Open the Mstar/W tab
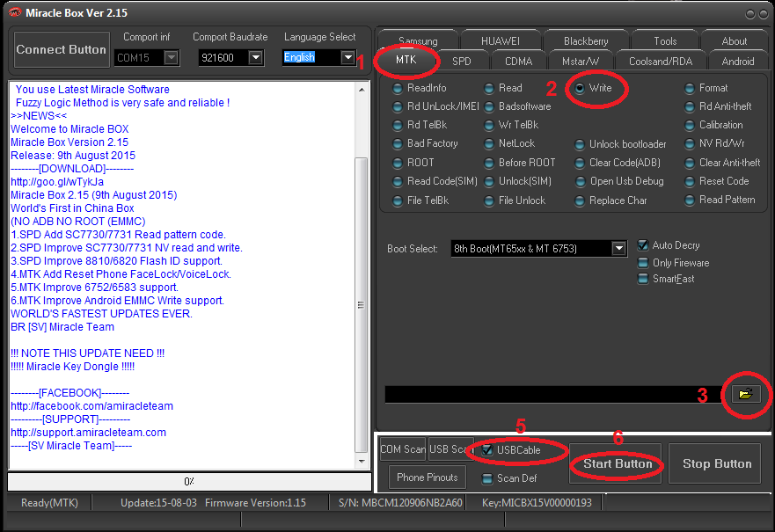The width and height of the screenshot is (775, 532). 581,62
